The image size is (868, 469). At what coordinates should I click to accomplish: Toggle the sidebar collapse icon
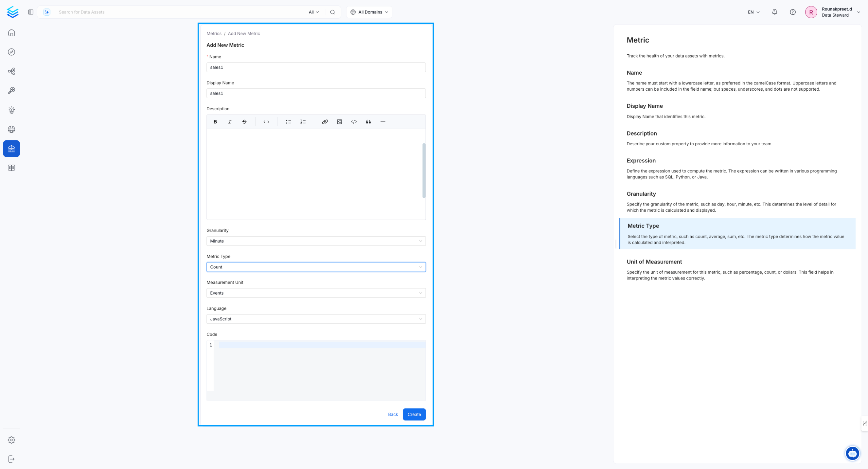[x=31, y=12]
